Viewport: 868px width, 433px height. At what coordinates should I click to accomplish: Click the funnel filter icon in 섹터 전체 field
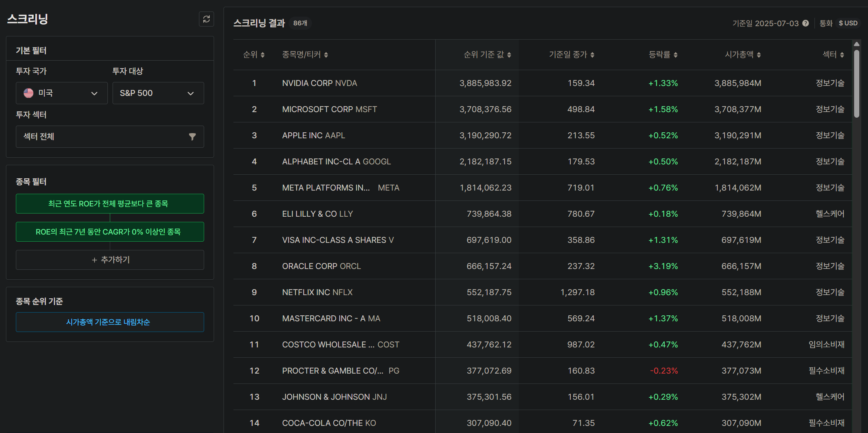192,137
